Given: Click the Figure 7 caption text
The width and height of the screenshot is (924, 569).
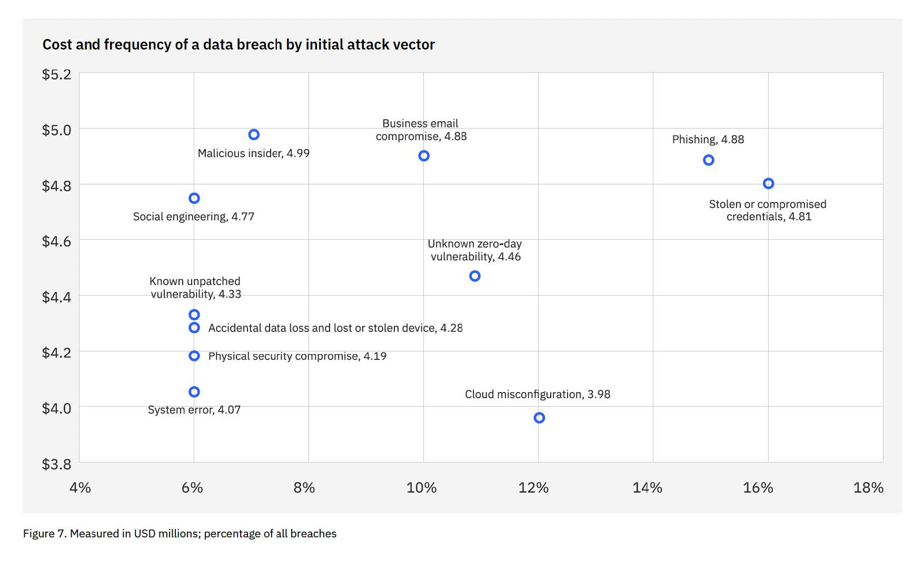Looking at the screenshot, I should pyautogui.click(x=180, y=534).
